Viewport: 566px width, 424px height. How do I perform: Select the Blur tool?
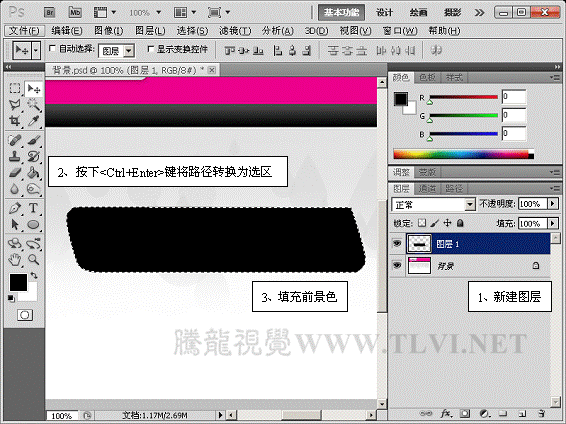point(15,189)
